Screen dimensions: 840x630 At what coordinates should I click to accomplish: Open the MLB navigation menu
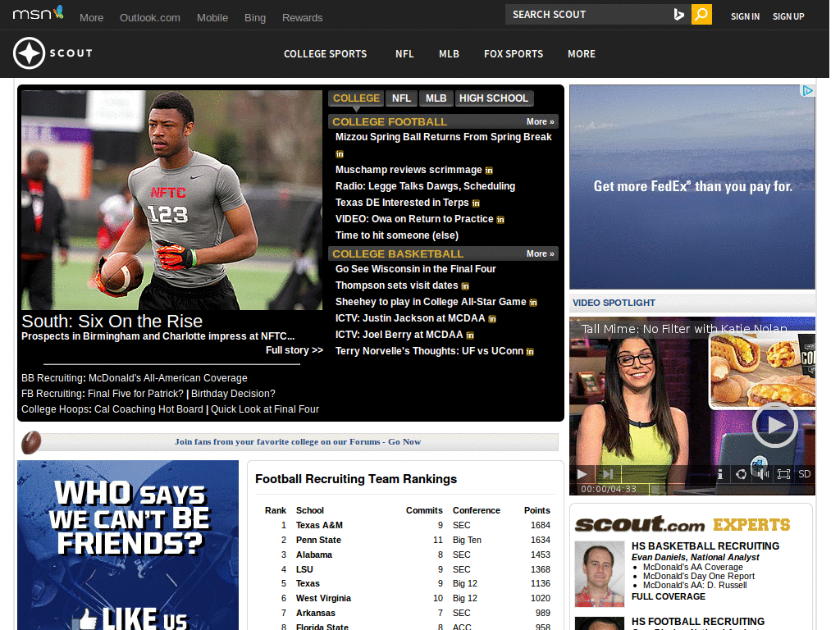click(449, 54)
